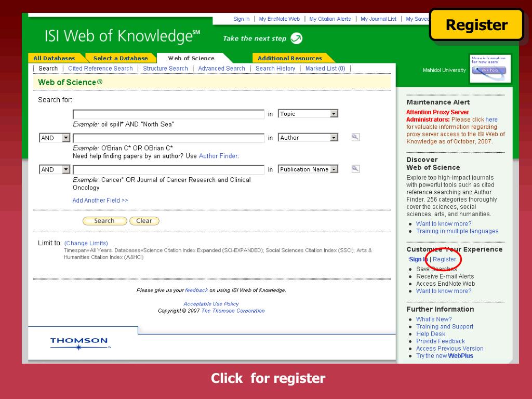
Task: Click the Mahidol University text
Action: [x=444, y=70]
